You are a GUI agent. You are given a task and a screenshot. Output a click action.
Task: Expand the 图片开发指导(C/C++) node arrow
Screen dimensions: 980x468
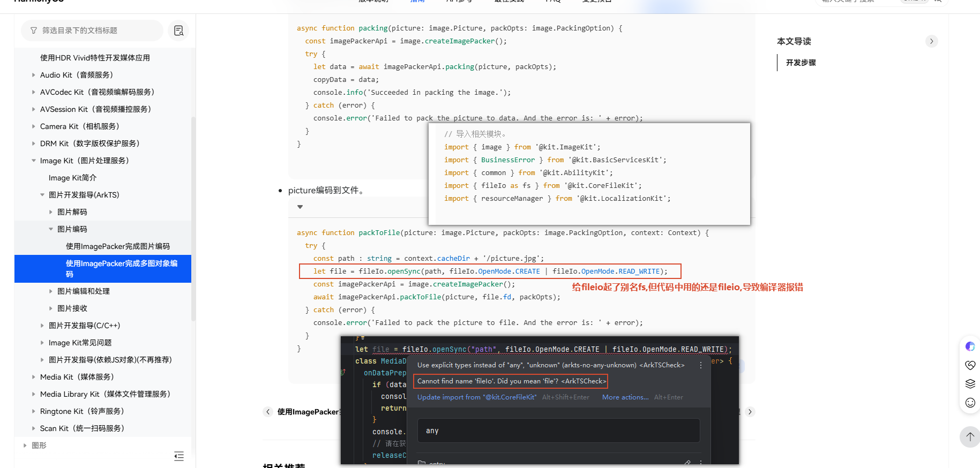point(42,326)
